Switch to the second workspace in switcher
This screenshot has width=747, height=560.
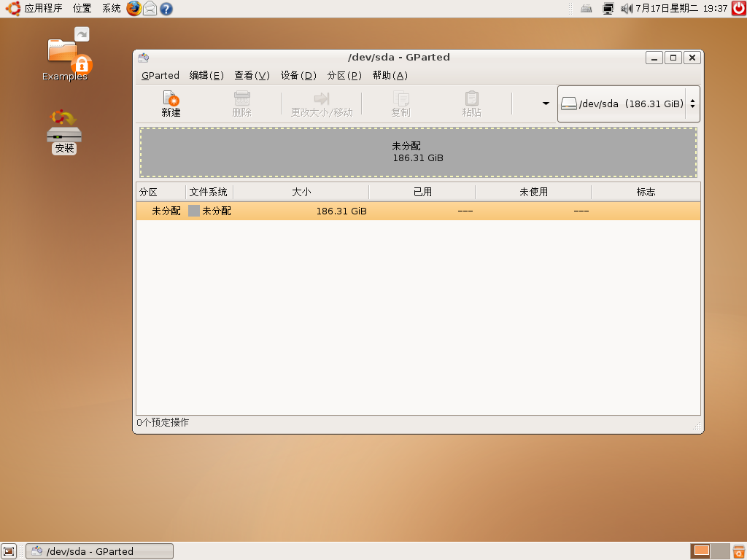click(720, 551)
